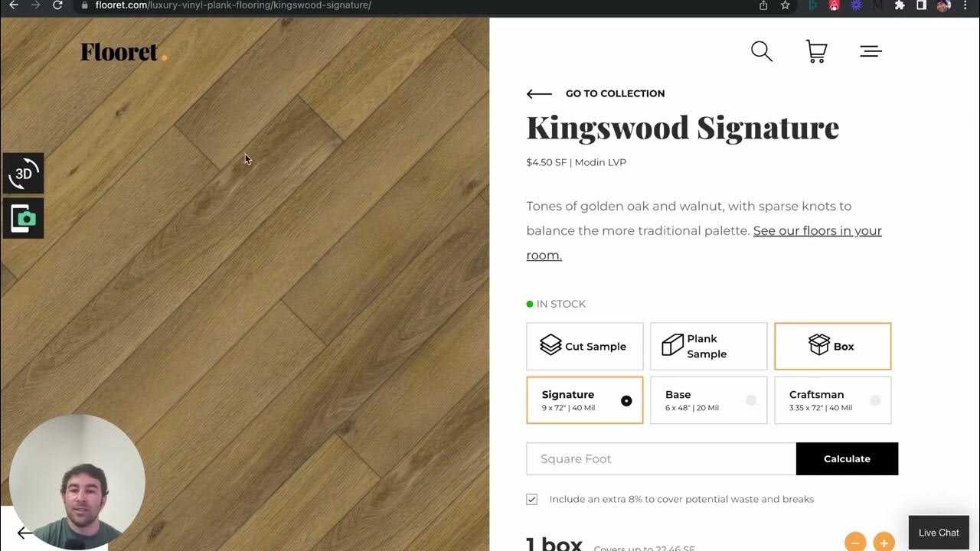Go to previous floor image arrow
Viewport: 980px width, 551px height.
(24, 533)
